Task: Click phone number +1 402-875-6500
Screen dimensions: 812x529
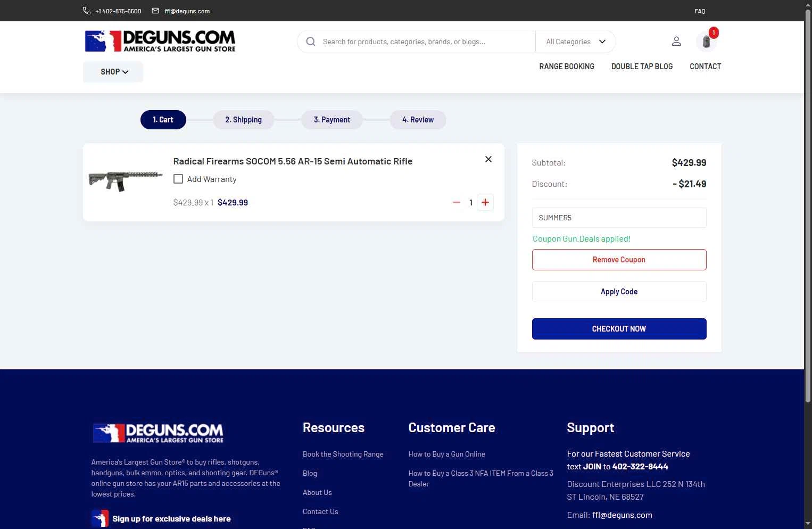Action: (x=118, y=11)
